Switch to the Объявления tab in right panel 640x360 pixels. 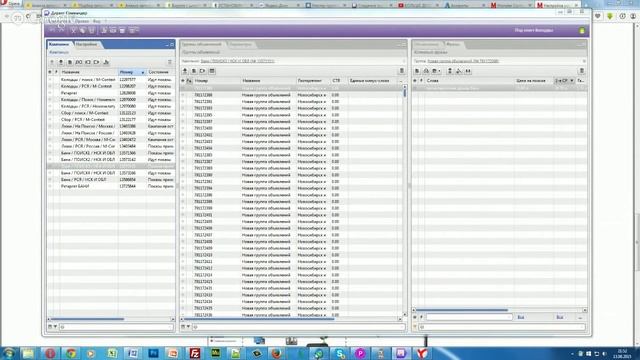pyautogui.click(x=427, y=44)
